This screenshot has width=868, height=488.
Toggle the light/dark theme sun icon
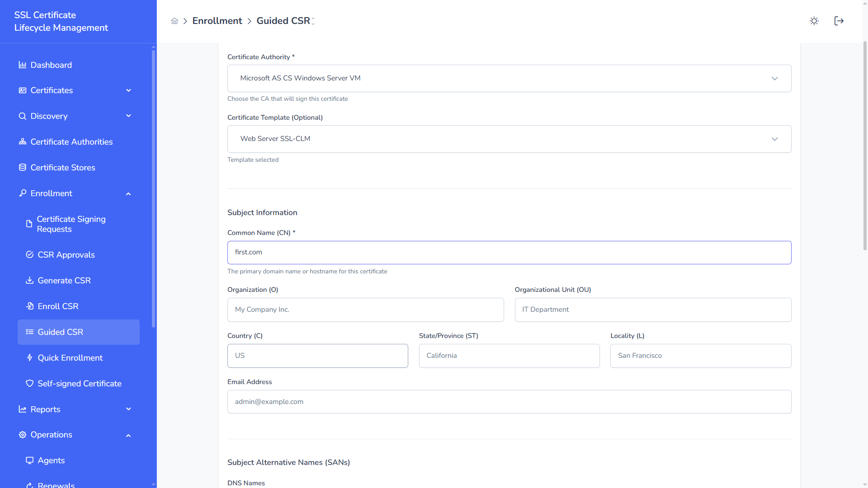point(814,21)
